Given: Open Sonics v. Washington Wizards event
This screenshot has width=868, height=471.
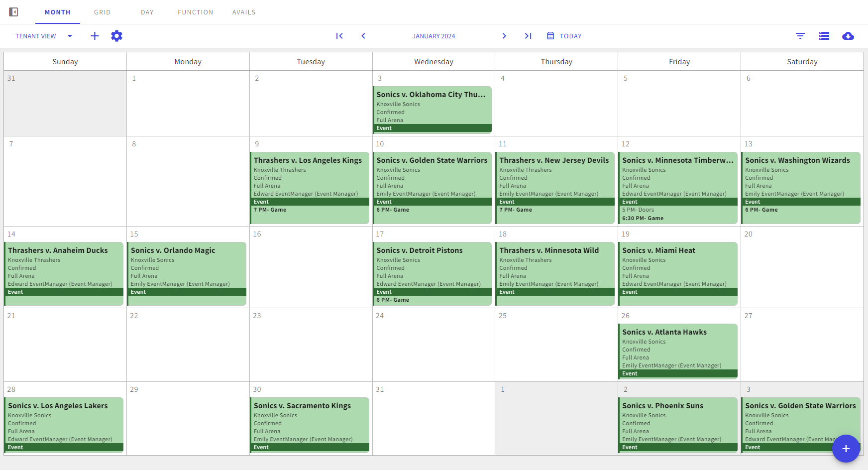Looking at the screenshot, I should (x=801, y=188).
